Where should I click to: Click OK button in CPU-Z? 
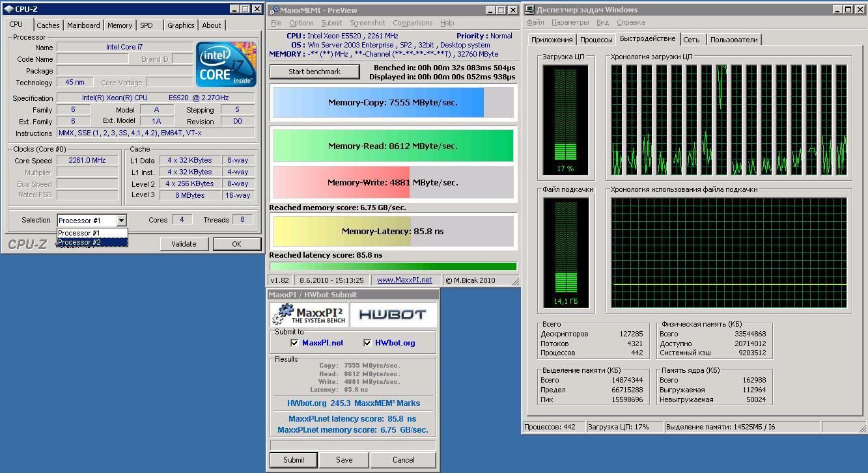pyautogui.click(x=236, y=244)
